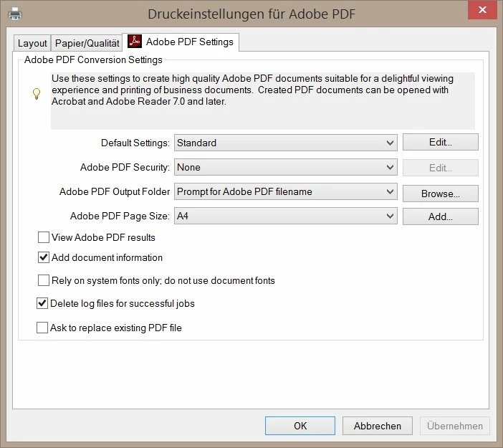Viewport: 503px width, 448px height.
Task: Click the Adobe PDF Security label
Action: tap(125, 167)
